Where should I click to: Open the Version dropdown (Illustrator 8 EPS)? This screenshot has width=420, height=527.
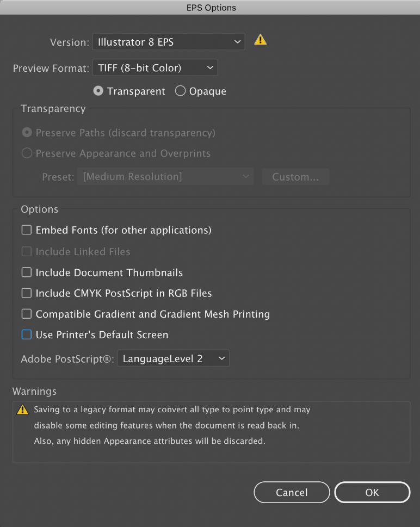(x=169, y=42)
